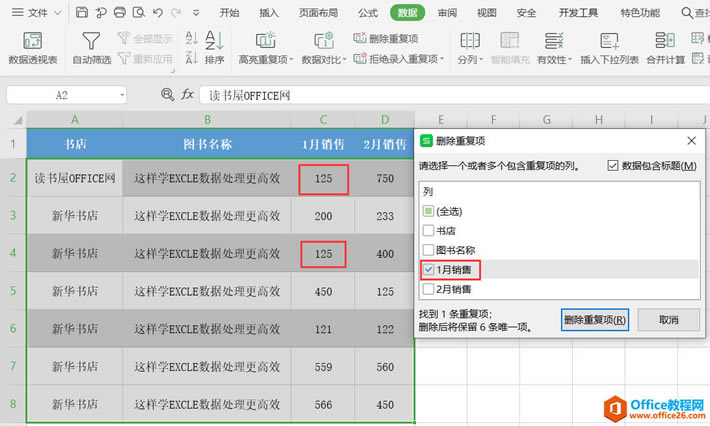Click the descending sort Z-A icon
The height and width of the screenshot is (426, 710).
tap(191, 57)
